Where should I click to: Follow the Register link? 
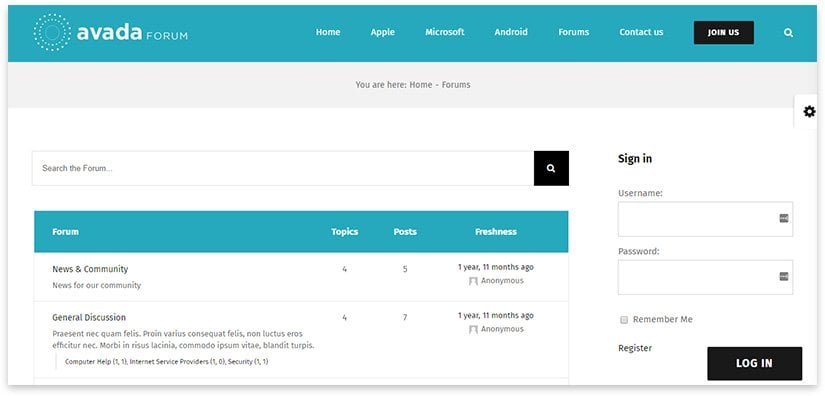click(635, 348)
